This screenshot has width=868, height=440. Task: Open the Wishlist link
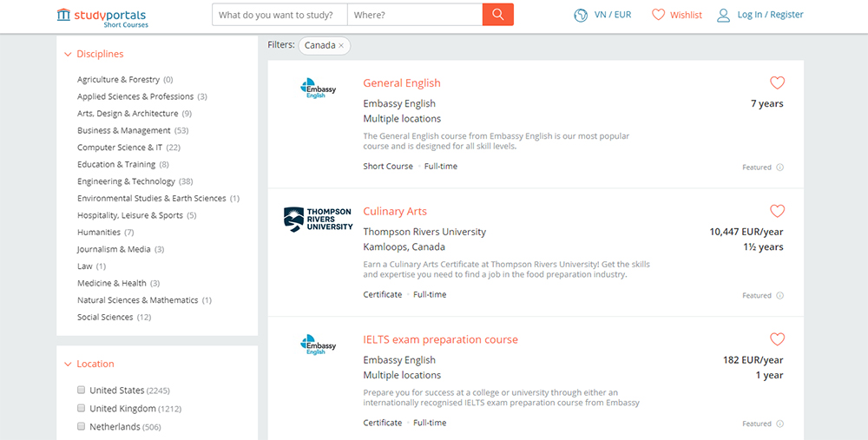(686, 15)
